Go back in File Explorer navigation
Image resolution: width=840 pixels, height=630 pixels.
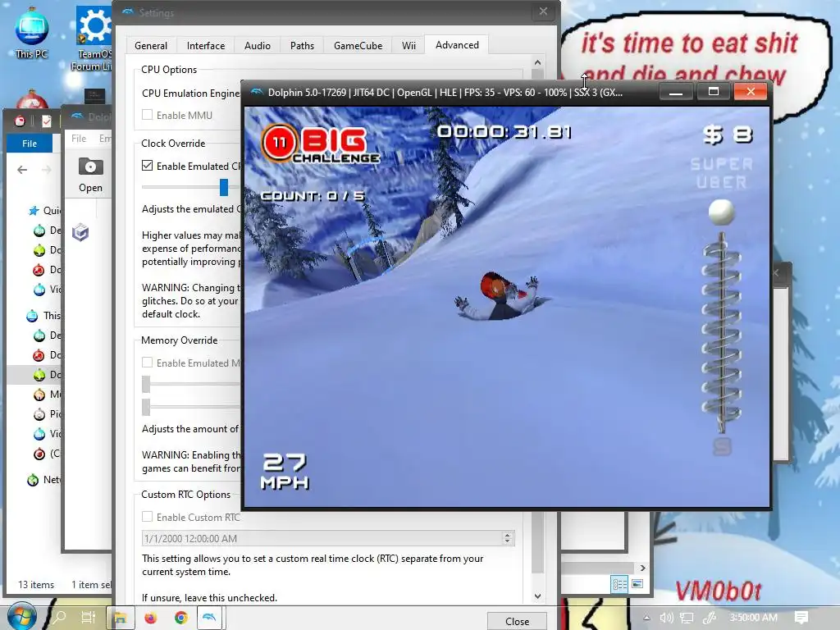(x=22, y=170)
